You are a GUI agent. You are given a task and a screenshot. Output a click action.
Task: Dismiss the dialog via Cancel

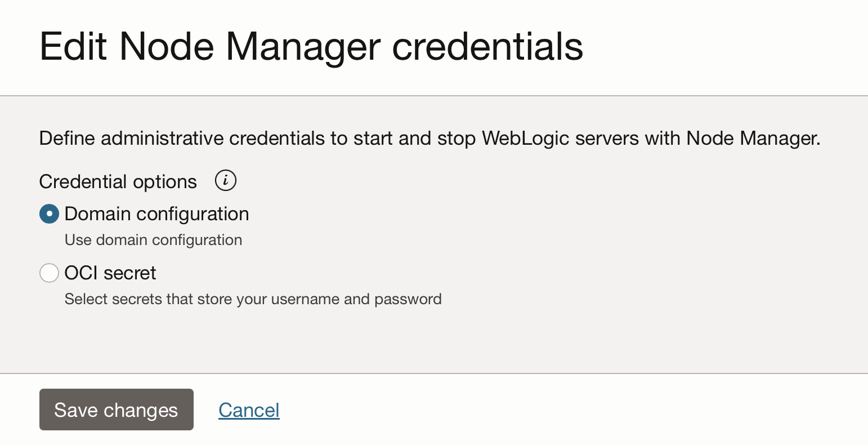pos(249,410)
